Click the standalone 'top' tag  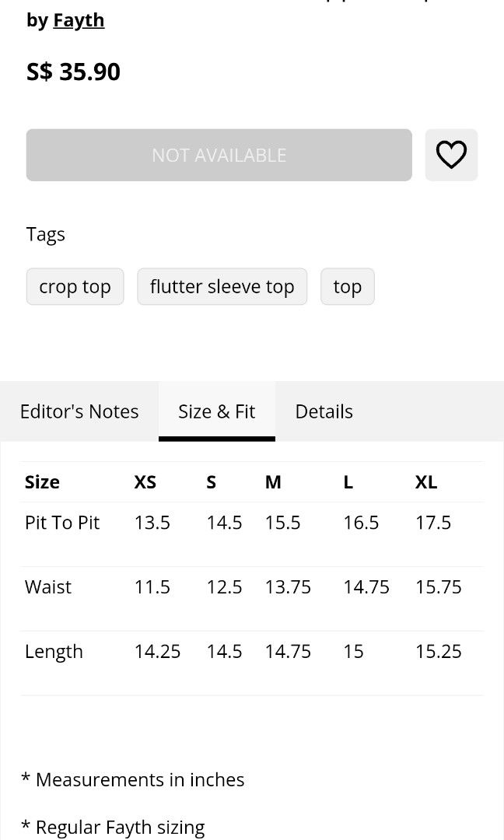(x=347, y=286)
